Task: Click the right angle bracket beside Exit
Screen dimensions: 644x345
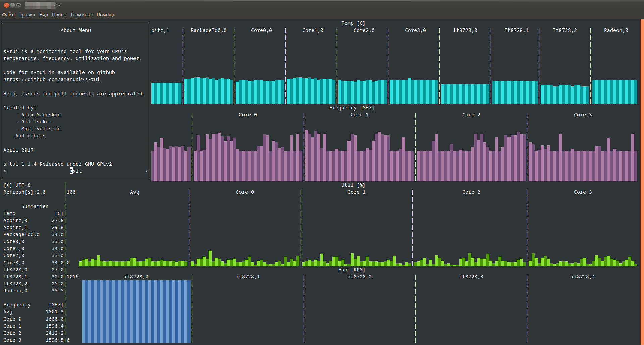Action: click(x=147, y=171)
